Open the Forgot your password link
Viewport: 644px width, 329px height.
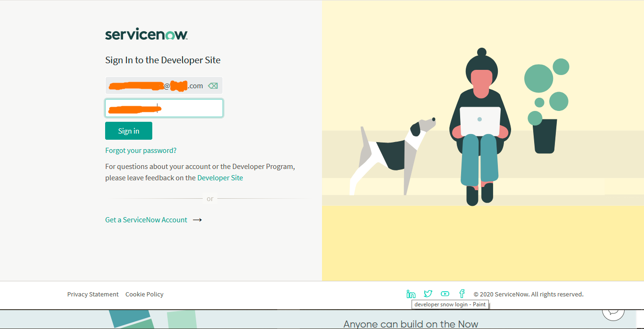141,151
